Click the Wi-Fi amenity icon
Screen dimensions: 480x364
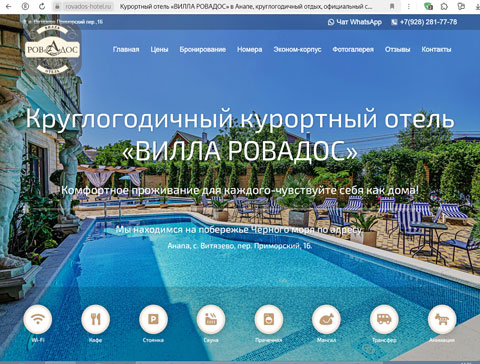click(38, 319)
